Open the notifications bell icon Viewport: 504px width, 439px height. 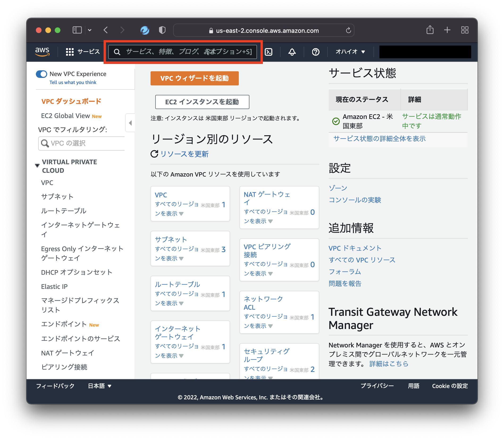(x=292, y=52)
